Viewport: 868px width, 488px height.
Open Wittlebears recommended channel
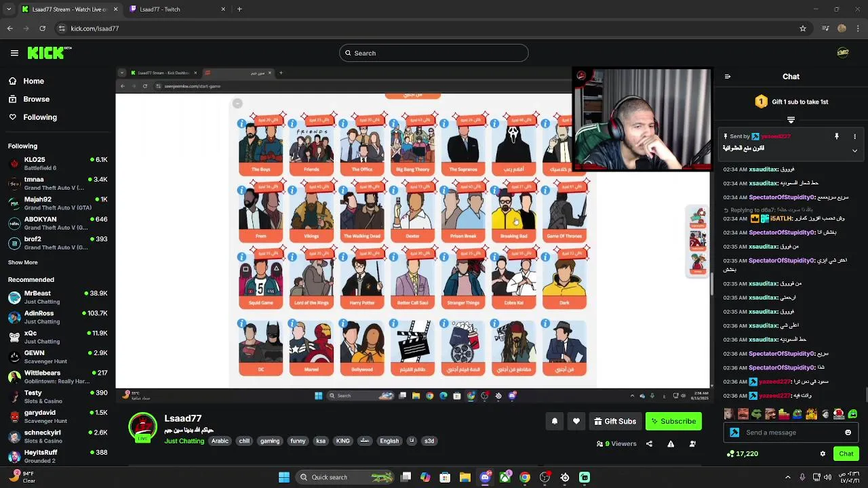point(58,377)
